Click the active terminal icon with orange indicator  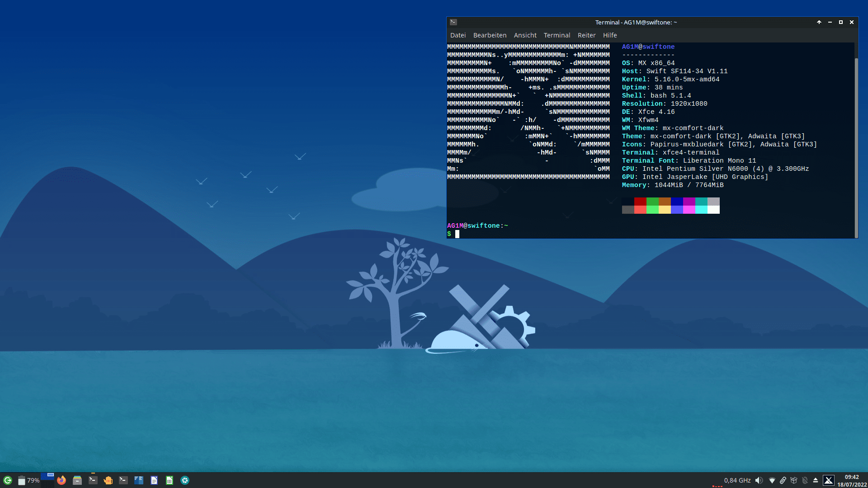click(93, 480)
